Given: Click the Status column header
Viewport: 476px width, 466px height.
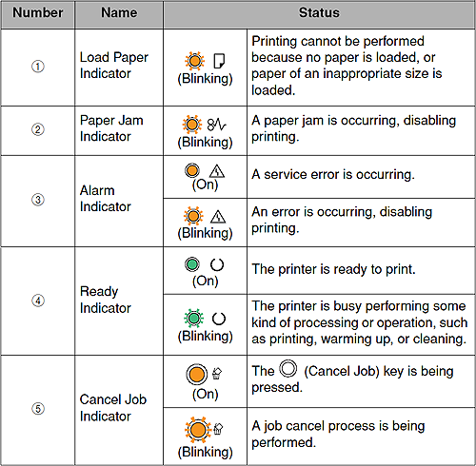Looking at the screenshot, I should pos(319,14).
